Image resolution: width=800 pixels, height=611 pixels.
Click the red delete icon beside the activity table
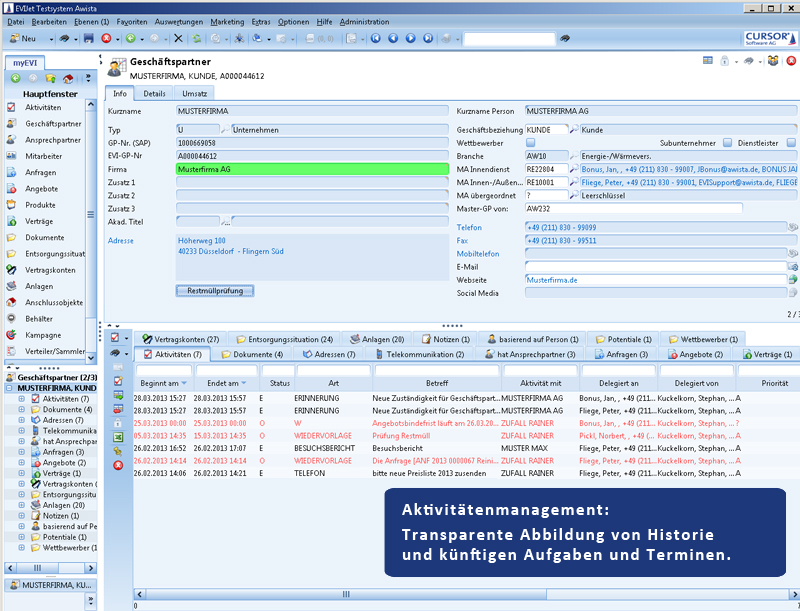tap(118, 465)
